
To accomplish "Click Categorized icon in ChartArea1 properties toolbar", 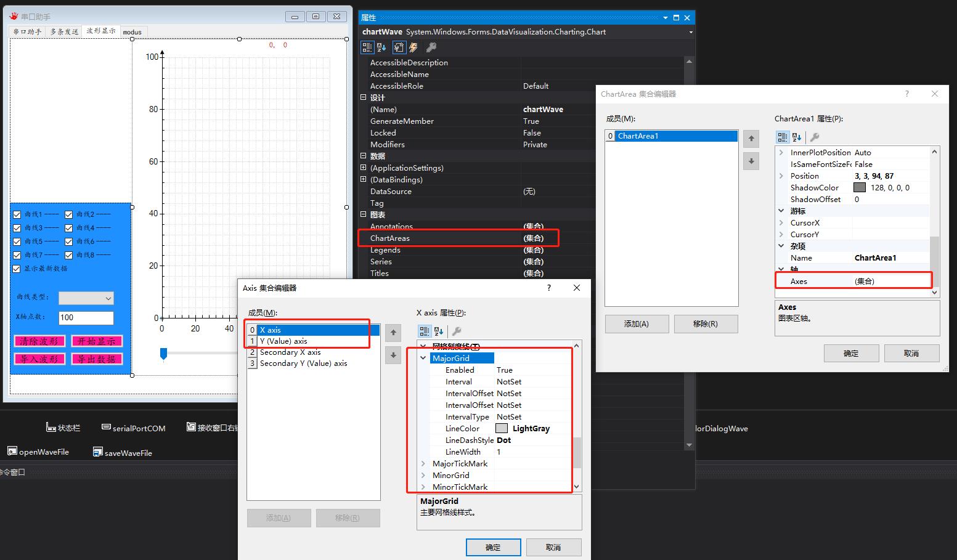I will point(783,137).
